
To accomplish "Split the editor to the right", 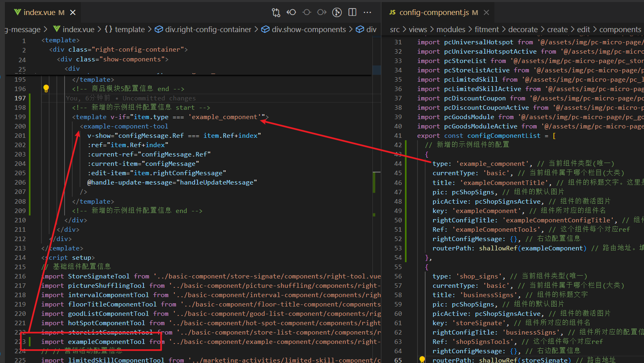I will [x=352, y=12].
